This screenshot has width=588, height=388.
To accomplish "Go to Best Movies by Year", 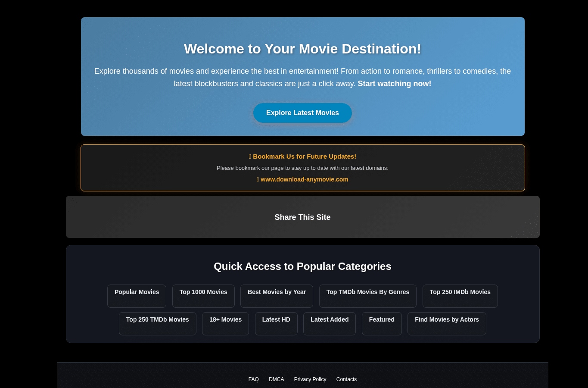I will pos(277,296).
